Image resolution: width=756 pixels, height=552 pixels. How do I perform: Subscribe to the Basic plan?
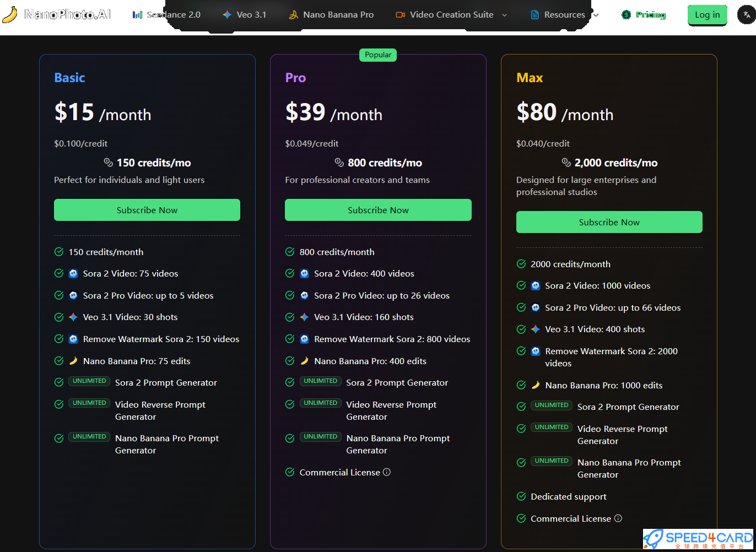tap(147, 210)
